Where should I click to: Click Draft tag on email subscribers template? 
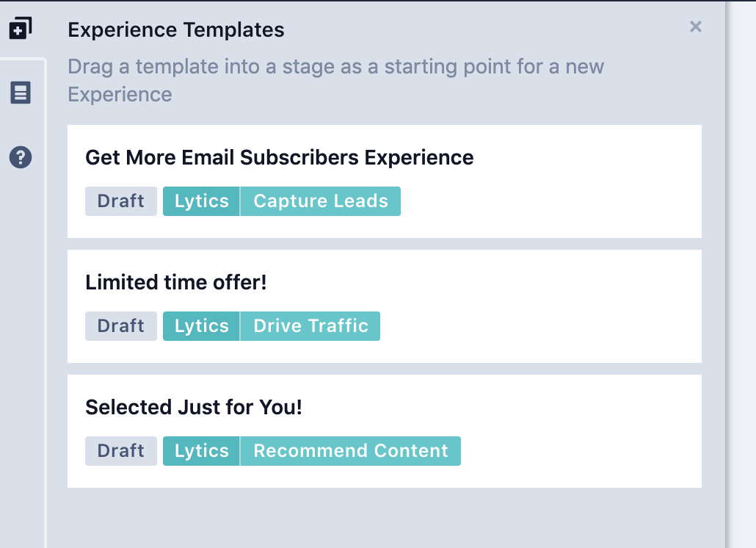pyautogui.click(x=121, y=201)
